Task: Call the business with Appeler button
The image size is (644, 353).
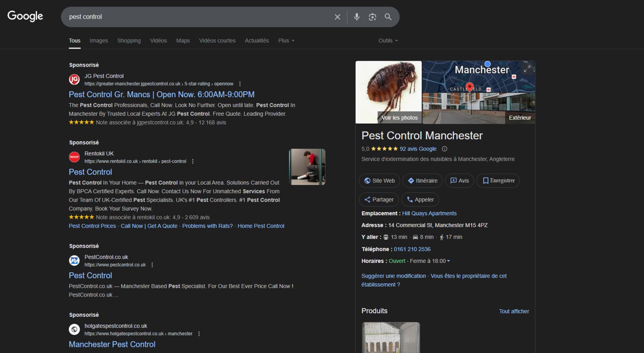Action: (420, 200)
